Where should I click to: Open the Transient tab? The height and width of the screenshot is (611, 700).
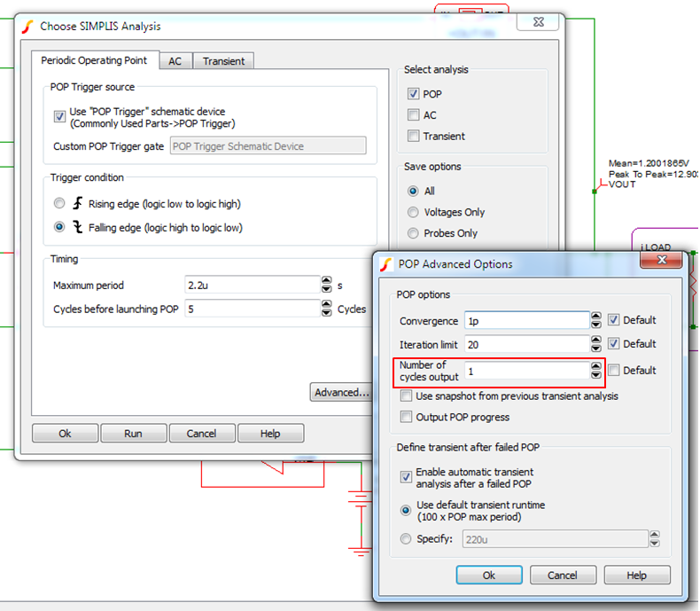(223, 61)
